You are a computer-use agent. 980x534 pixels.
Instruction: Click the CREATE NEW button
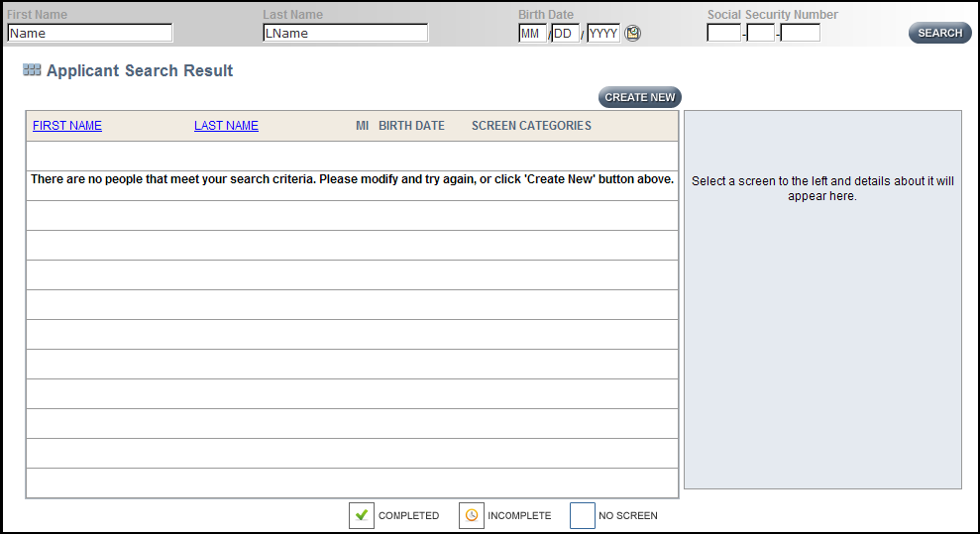tap(640, 97)
